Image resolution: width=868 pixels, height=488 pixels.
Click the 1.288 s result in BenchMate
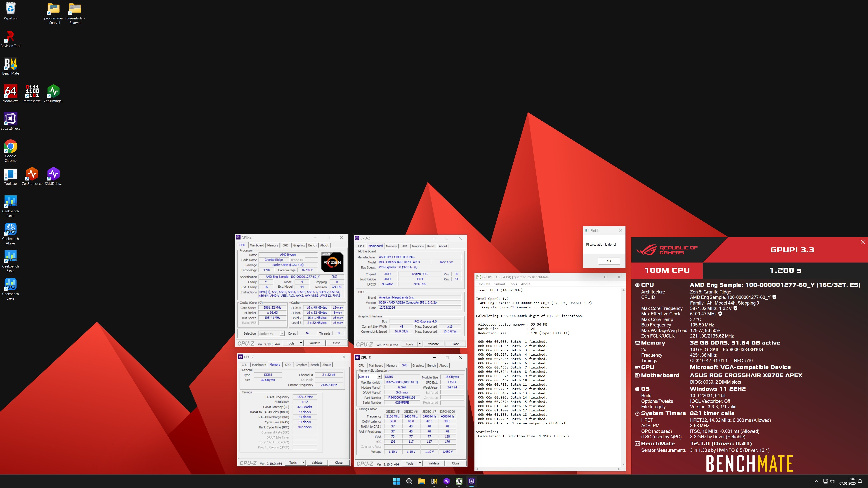pos(785,270)
